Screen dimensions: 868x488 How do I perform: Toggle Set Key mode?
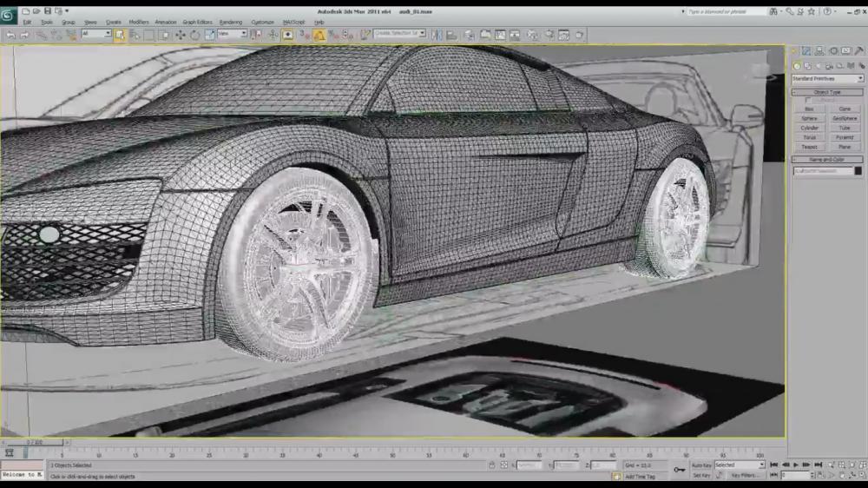[x=701, y=476]
